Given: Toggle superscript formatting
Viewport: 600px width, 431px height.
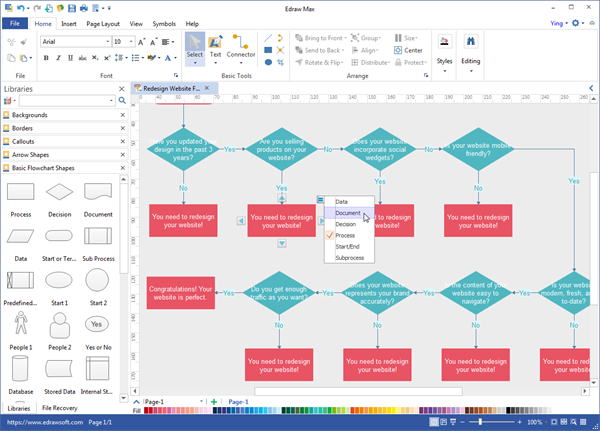Looking at the screenshot, I should 107,58.
